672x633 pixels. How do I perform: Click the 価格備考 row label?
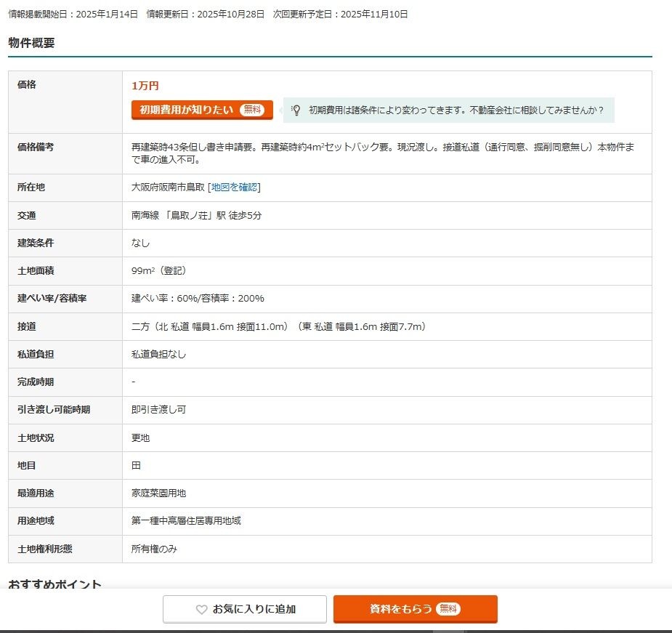pos(36,147)
